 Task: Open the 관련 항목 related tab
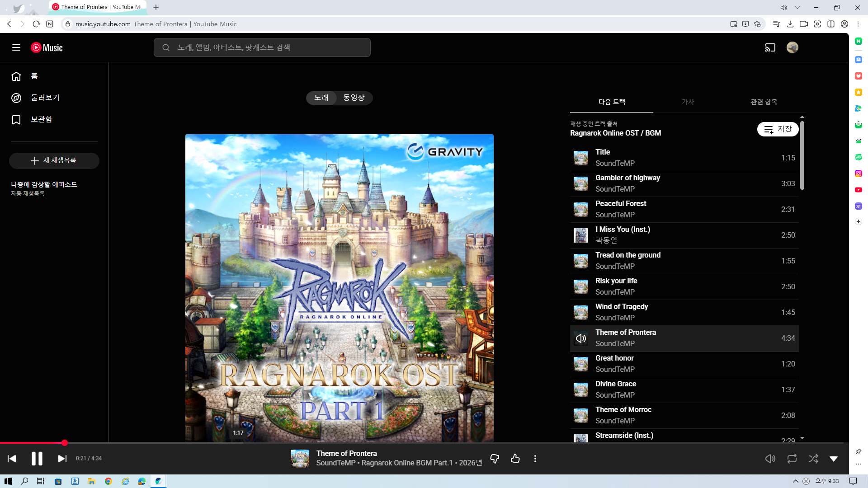click(764, 102)
